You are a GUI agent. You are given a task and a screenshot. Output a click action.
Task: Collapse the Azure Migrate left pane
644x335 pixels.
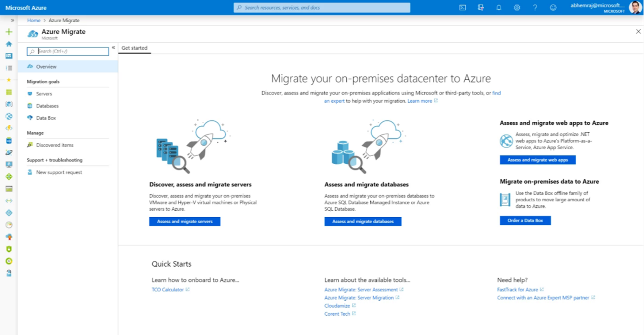click(x=113, y=47)
